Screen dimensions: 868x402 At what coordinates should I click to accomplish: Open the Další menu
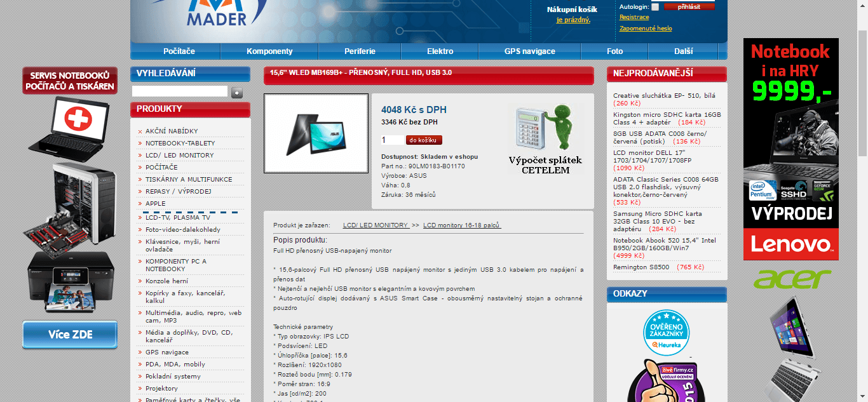click(684, 51)
